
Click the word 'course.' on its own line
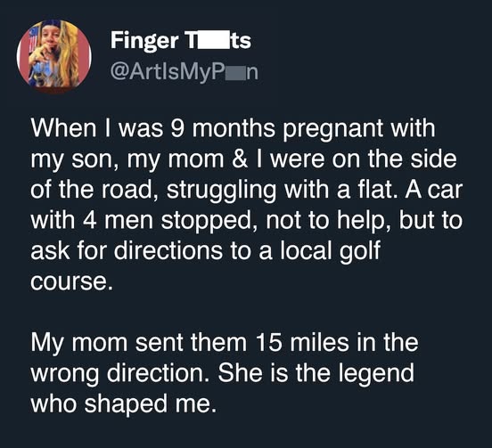click(71, 281)
